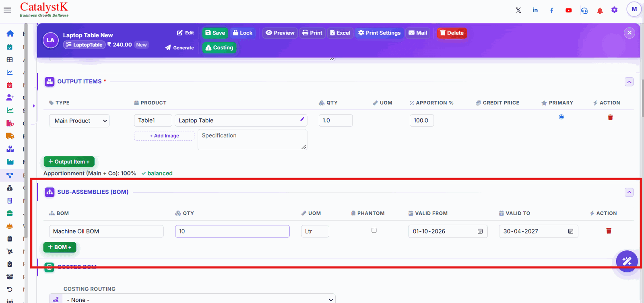This screenshot has width=644, height=303.
Task: Open the red calendar-x sidebar icon
Action: pos(10,85)
